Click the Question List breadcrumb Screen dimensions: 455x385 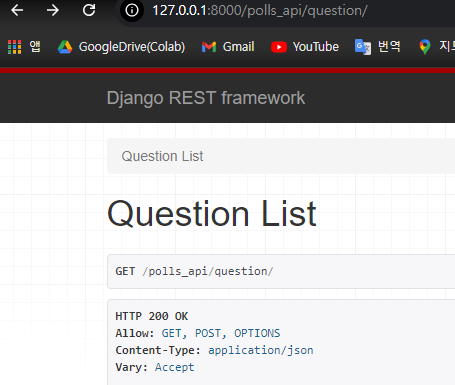pyautogui.click(x=162, y=156)
